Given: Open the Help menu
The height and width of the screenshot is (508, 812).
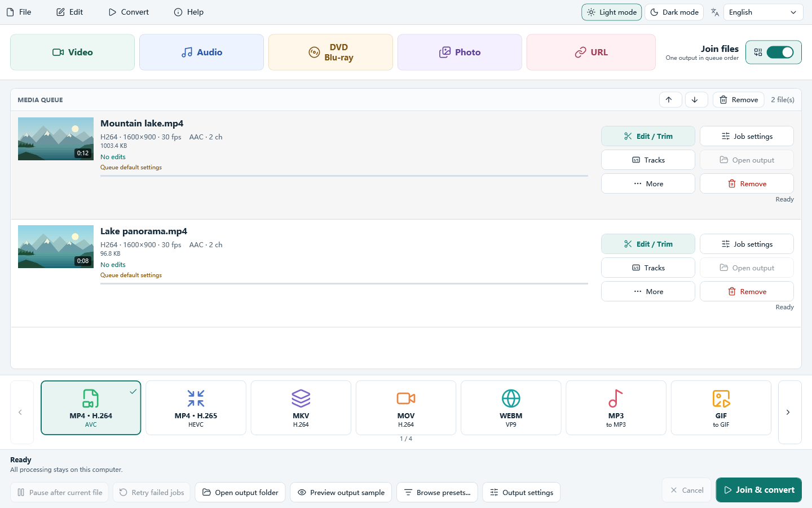Looking at the screenshot, I should (x=189, y=12).
